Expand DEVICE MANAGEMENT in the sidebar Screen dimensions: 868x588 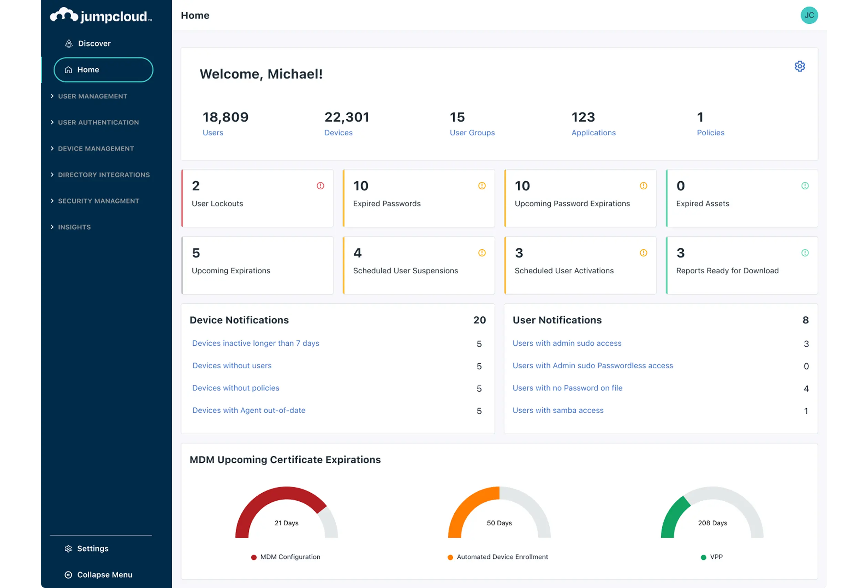click(x=96, y=148)
